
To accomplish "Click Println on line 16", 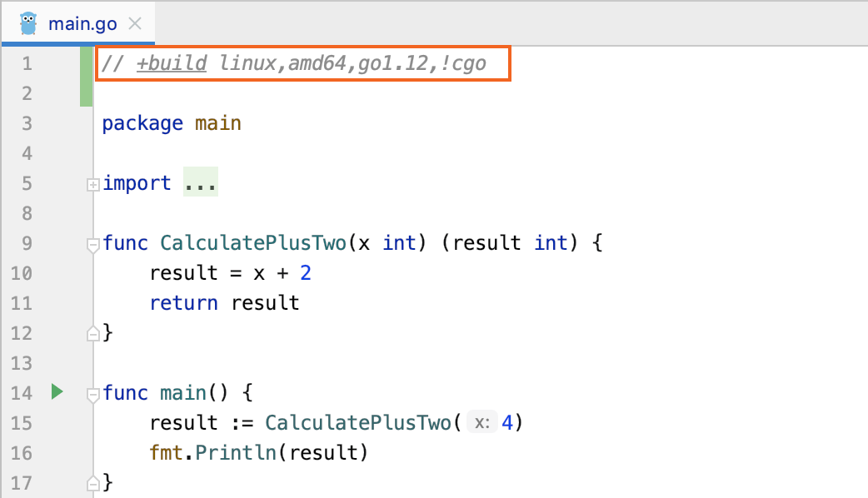I will pyautogui.click(x=236, y=453).
